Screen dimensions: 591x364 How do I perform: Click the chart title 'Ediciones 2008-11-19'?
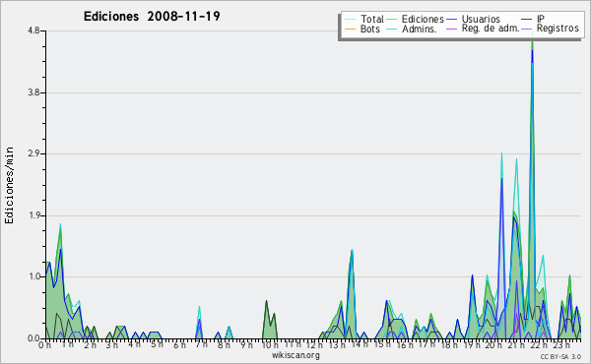pyautogui.click(x=152, y=17)
